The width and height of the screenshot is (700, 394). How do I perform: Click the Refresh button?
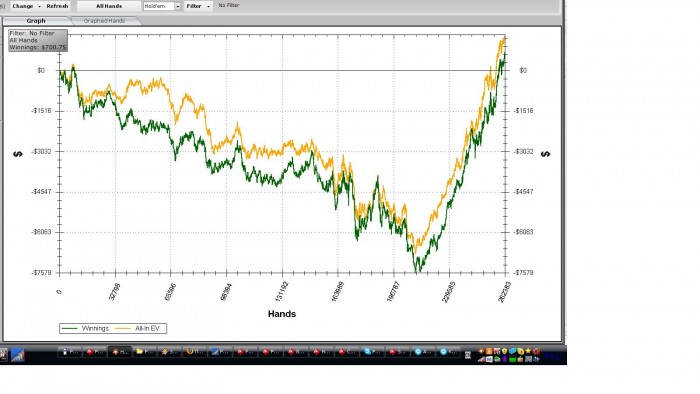(x=57, y=6)
